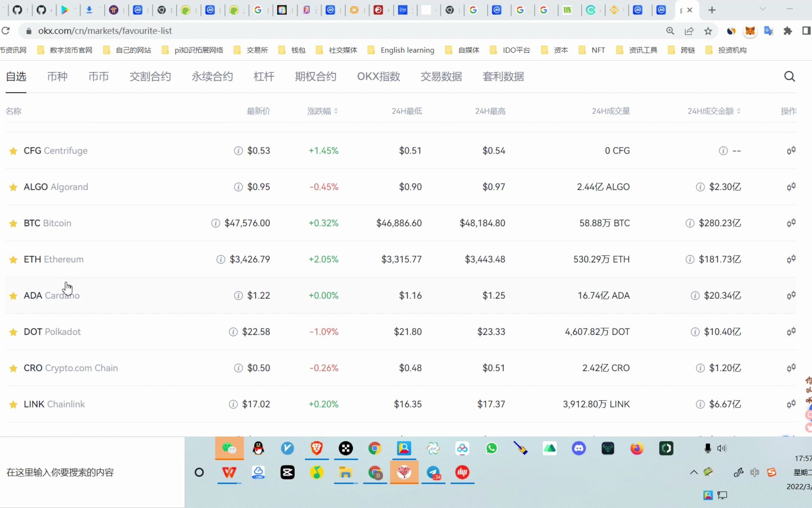Expand the browser tab search chevron
The image size is (812, 508).
(763, 9)
